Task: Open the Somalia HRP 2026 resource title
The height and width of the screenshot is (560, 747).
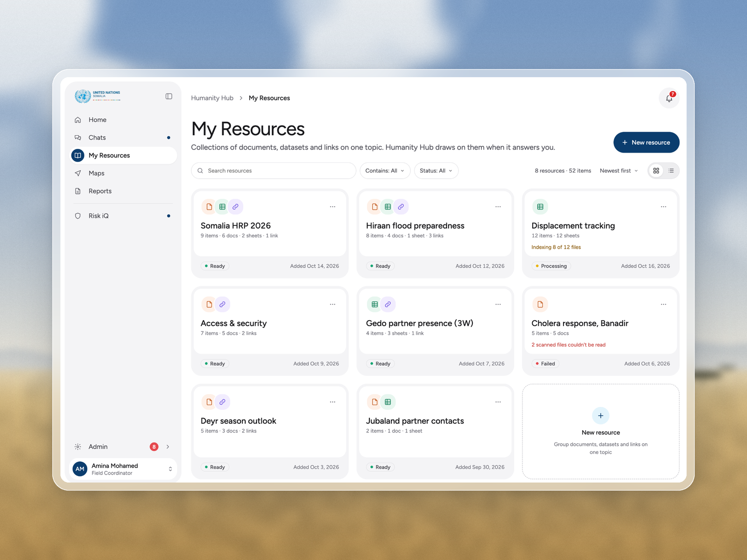Action: tap(235, 226)
